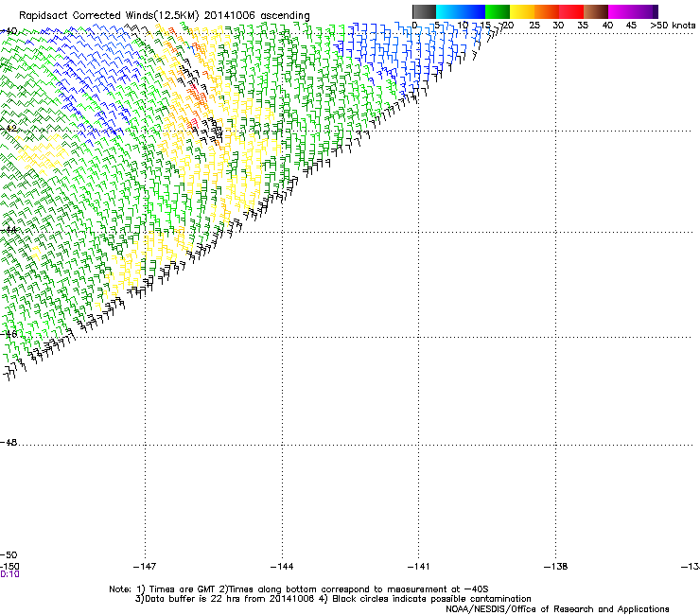Click the '>50 knots' legend label

pos(673,26)
